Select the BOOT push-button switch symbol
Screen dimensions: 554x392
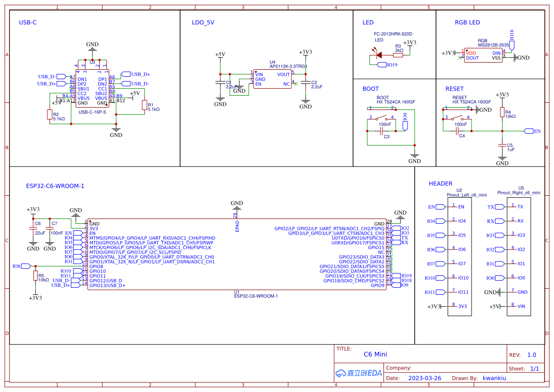point(381,118)
